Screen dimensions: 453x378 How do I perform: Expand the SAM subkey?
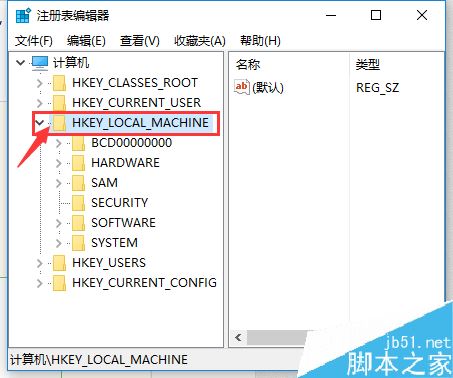(x=59, y=183)
